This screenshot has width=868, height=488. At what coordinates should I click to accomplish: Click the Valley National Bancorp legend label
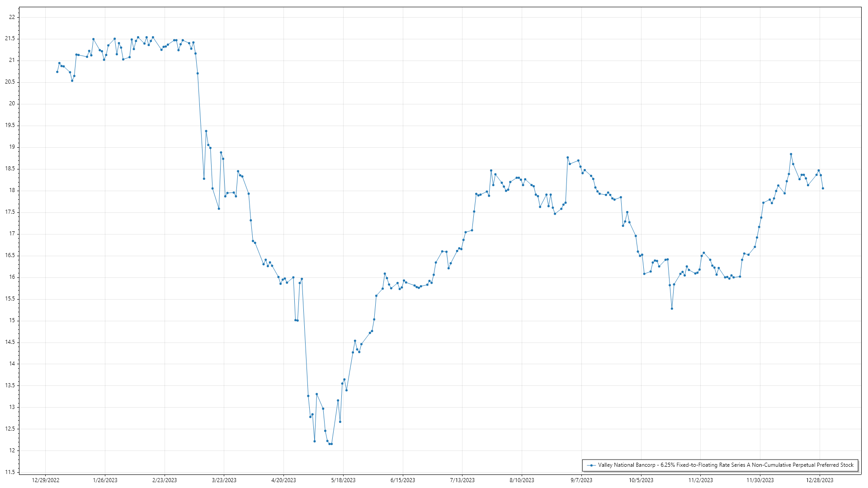point(726,465)
